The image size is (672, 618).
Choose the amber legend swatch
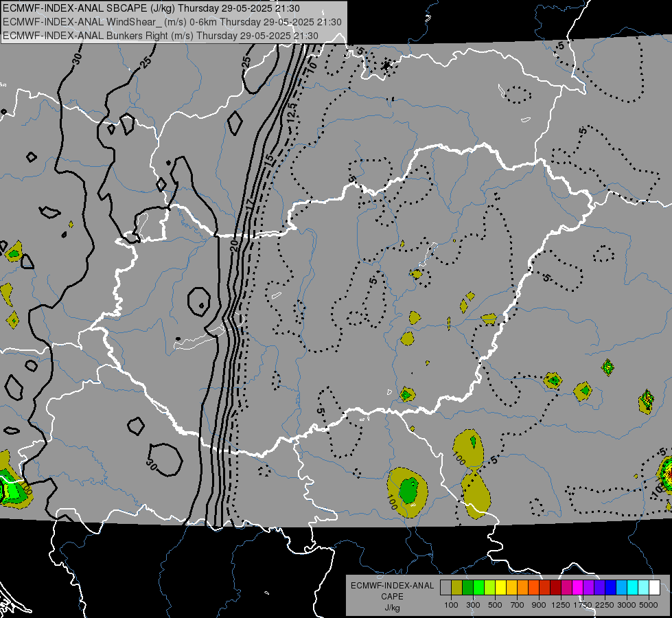point(511,587)
